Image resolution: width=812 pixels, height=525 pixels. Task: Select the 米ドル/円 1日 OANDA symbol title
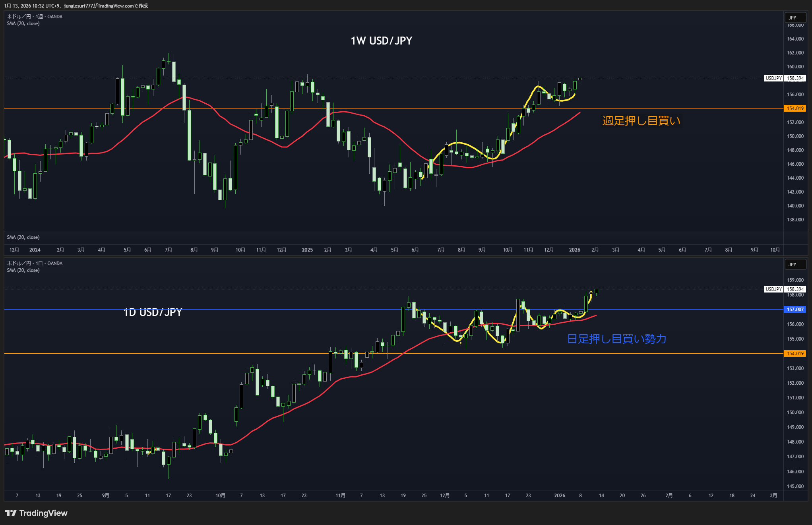35,263
